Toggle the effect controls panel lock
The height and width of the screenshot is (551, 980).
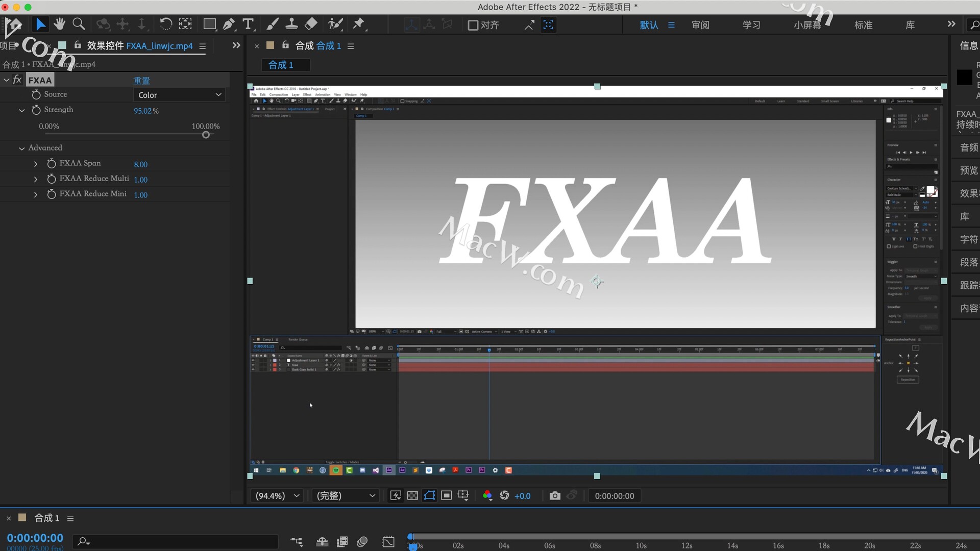pos(78,45)
